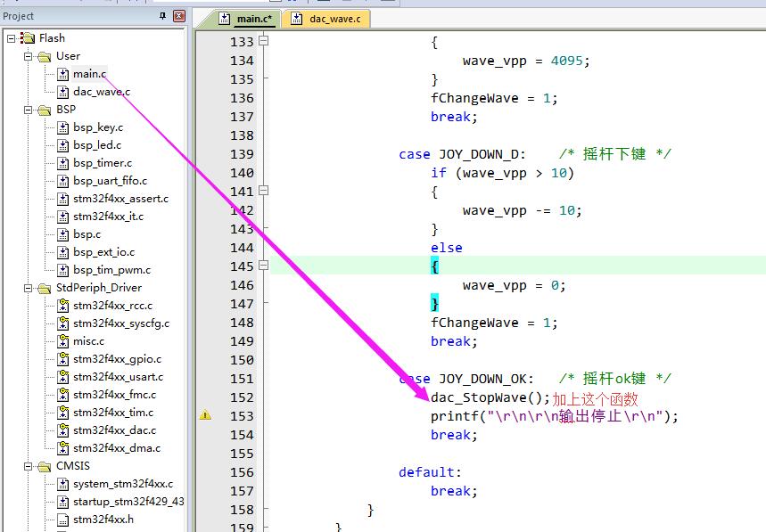Open bsp_ext_io.c file
This screenshot has width=766, height=532.
pos(104,252)
